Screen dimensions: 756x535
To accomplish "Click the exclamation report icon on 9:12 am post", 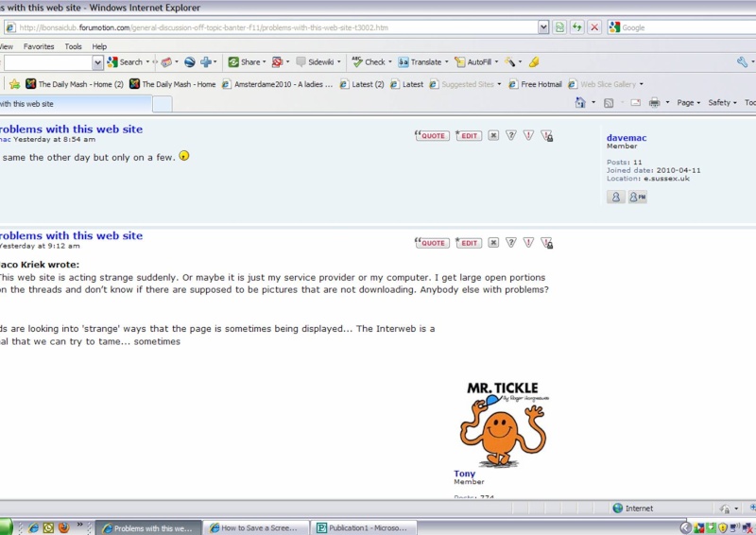I will click(529, 243).
